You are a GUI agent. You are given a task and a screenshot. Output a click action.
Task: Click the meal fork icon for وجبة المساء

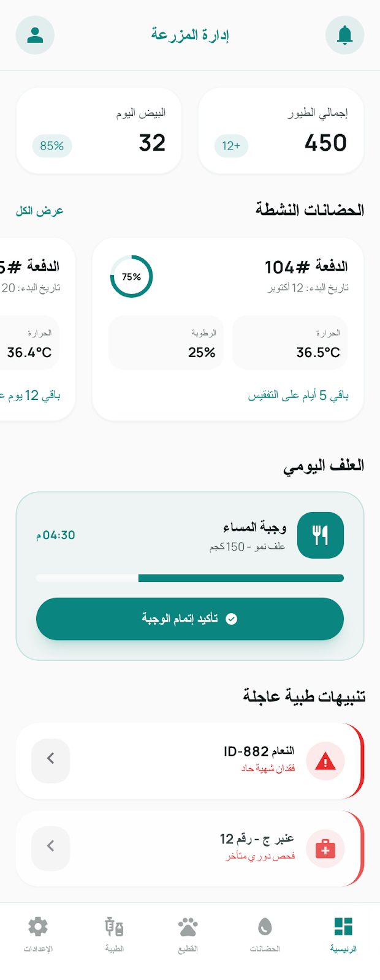tap(320, 535)
